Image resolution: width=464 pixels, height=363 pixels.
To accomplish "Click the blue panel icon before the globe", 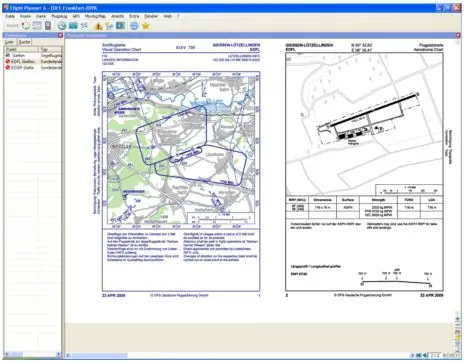I will point(120,26).
